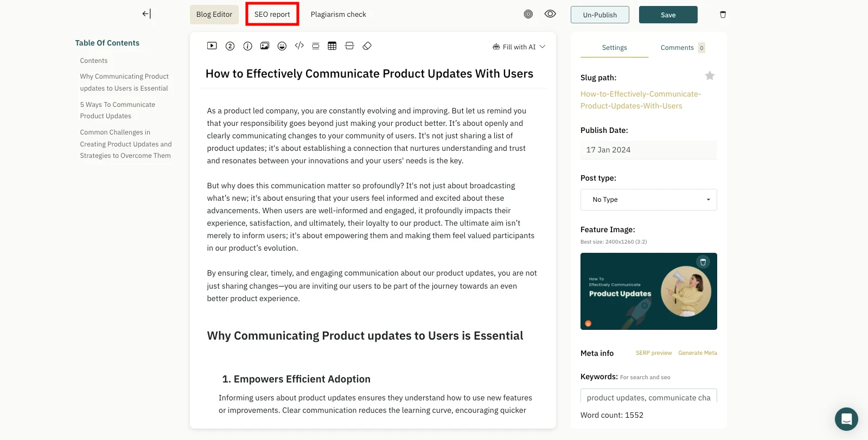Jump to Why Communicating Product updates section
Viewport: 868px width, 440px height.
point(124,82)
